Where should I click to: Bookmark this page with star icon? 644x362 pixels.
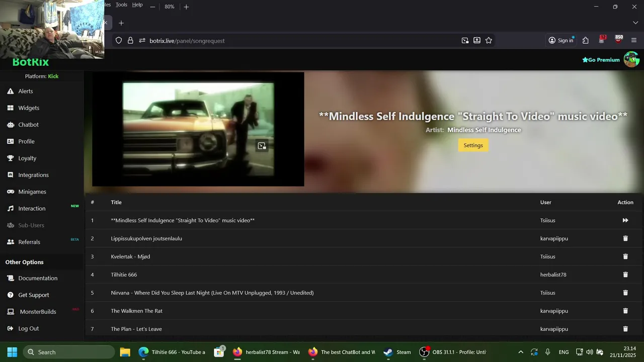coord(489,40)
